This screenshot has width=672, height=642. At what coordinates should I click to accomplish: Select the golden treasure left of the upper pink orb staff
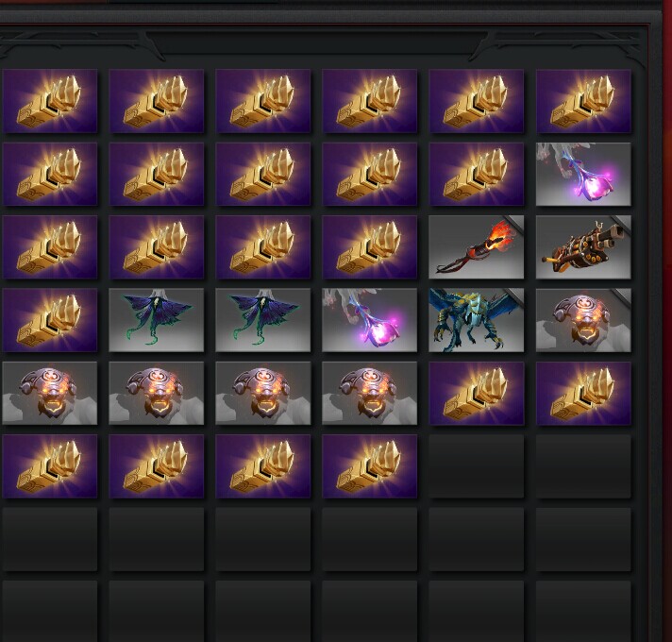(476, 175)
